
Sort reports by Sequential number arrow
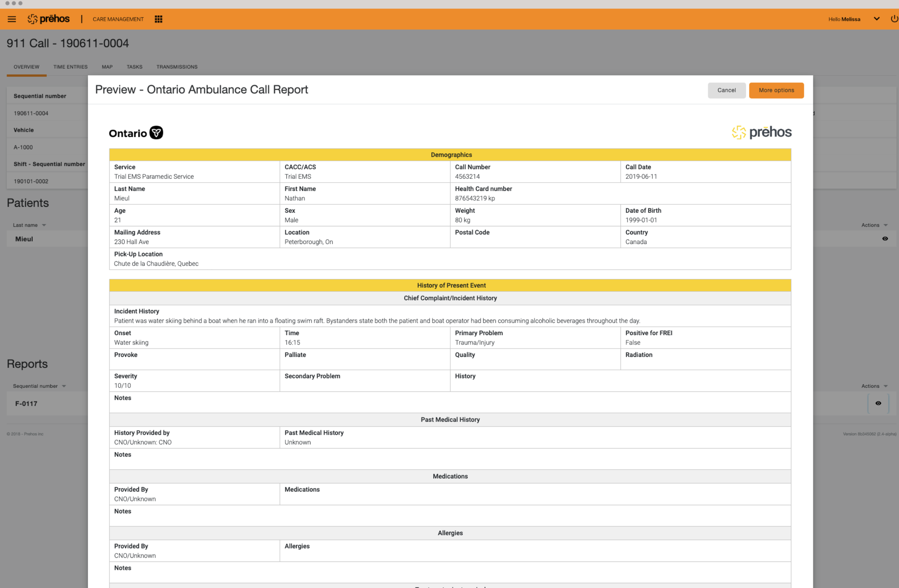tap(64, 386)
